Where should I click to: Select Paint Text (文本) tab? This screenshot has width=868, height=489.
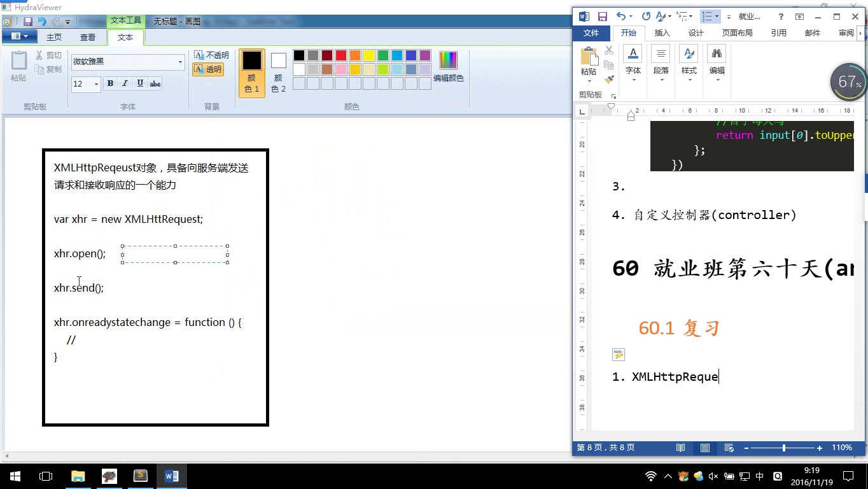pyautogui.click(x=125, y=38)
